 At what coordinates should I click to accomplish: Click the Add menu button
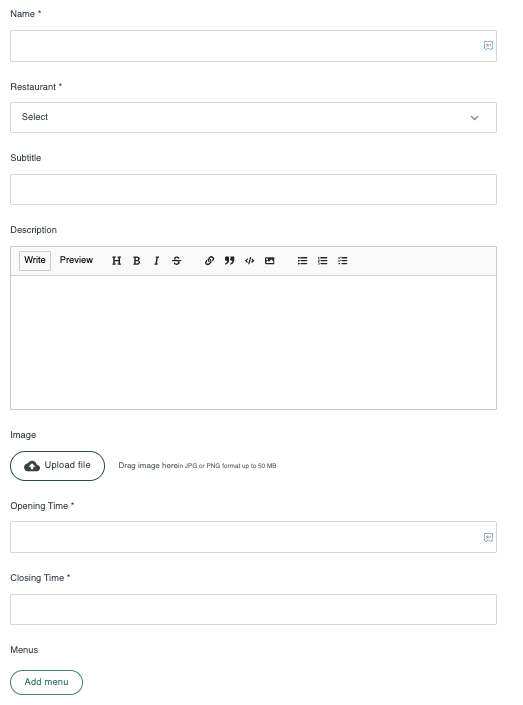[46, 682]
